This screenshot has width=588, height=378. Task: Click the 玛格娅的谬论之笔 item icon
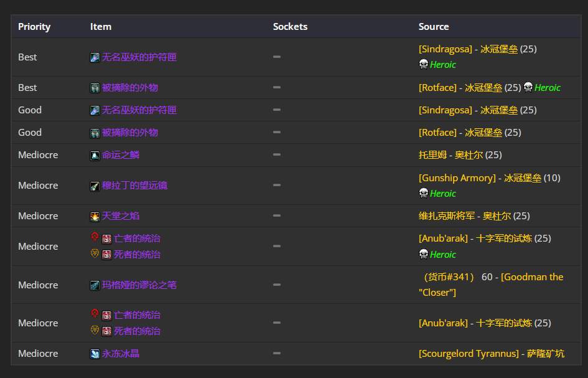(x=95, y=286)
